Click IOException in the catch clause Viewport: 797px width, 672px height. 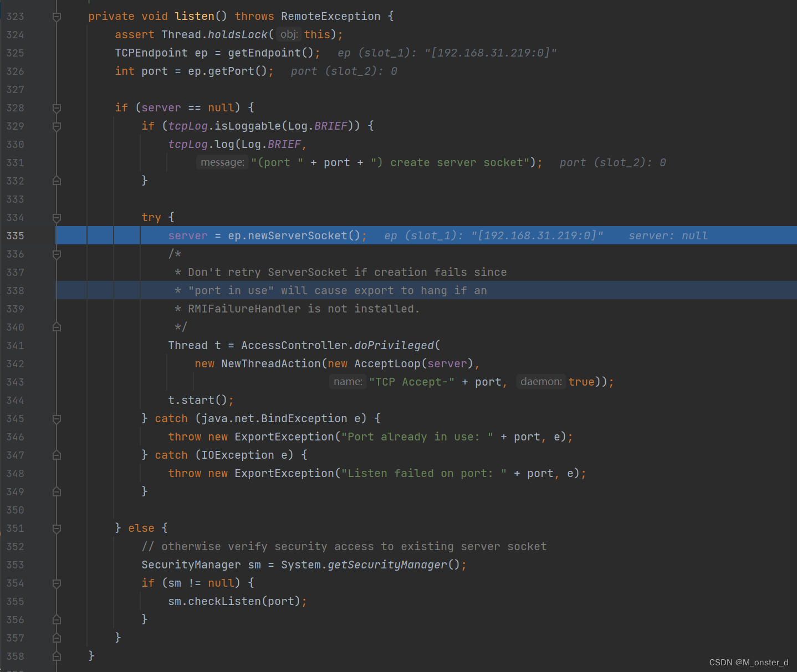tap(238, 455)
